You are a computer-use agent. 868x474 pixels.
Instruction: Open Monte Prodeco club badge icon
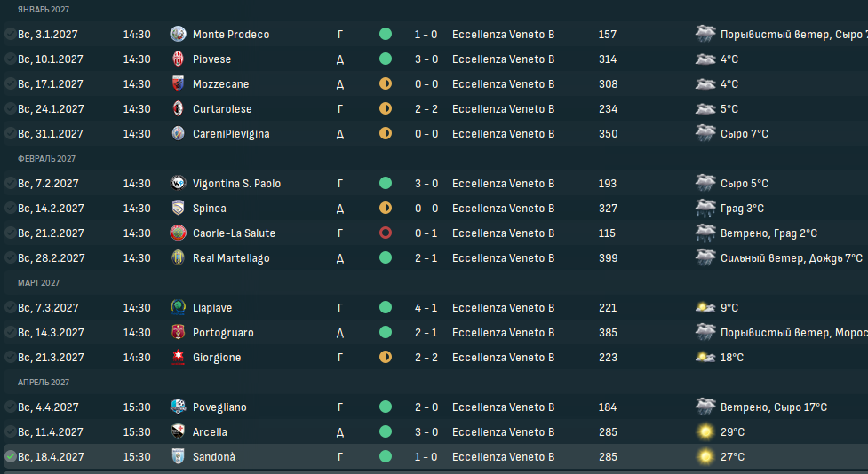[178, 34]
